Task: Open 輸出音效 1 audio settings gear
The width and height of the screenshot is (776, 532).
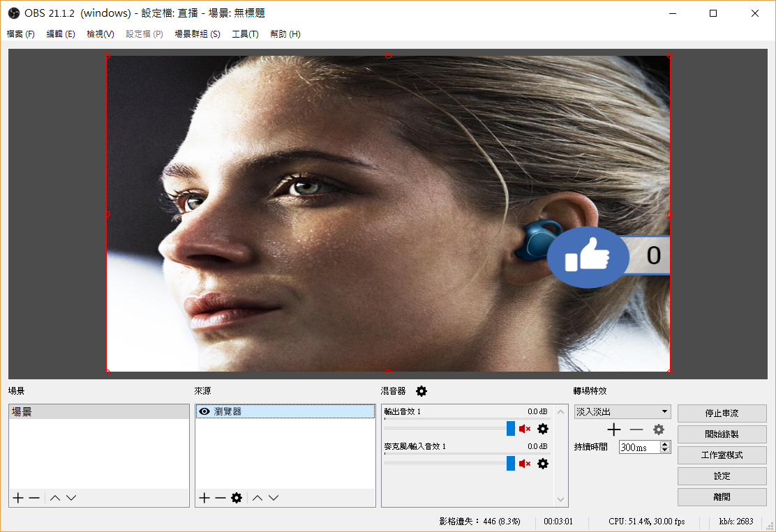Action: coord(543,429)
